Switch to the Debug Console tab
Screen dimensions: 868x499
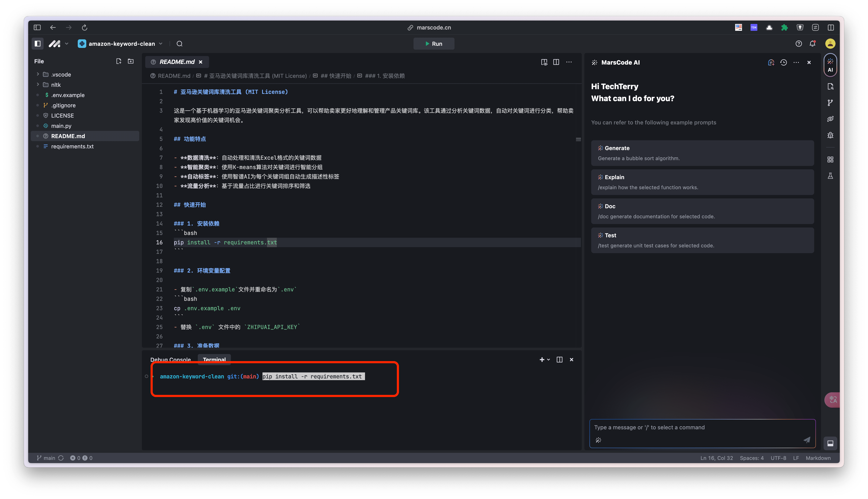tap(170, 360)
